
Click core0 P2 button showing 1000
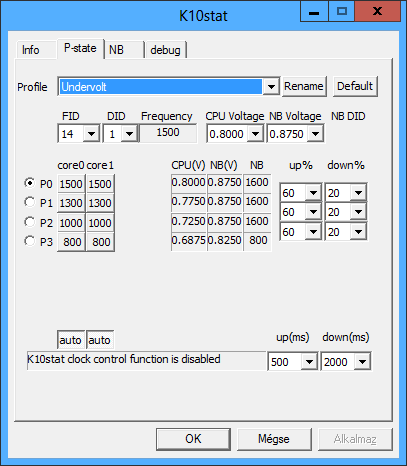point(71,223)
